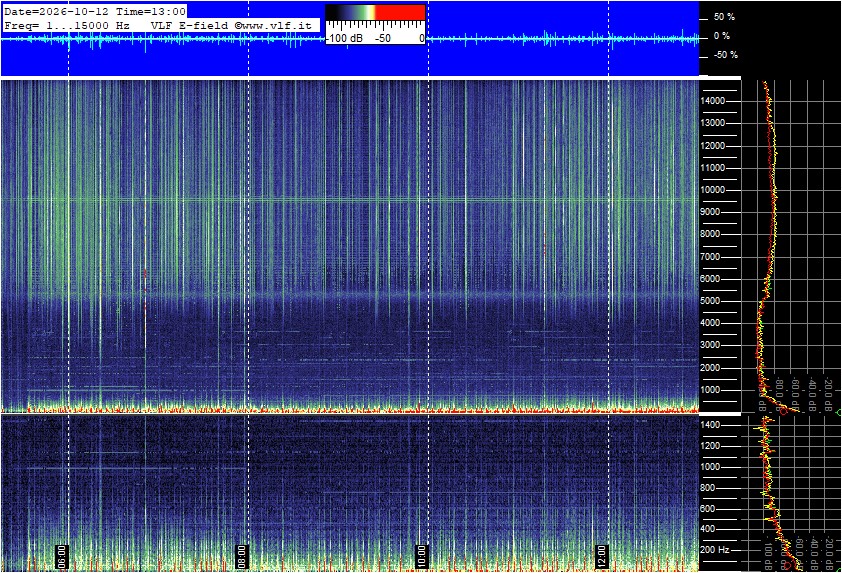The width and height of the screenshot is (842, 573).
Task: Click the 8000 frequency axis label
Action: pos(710,234)
